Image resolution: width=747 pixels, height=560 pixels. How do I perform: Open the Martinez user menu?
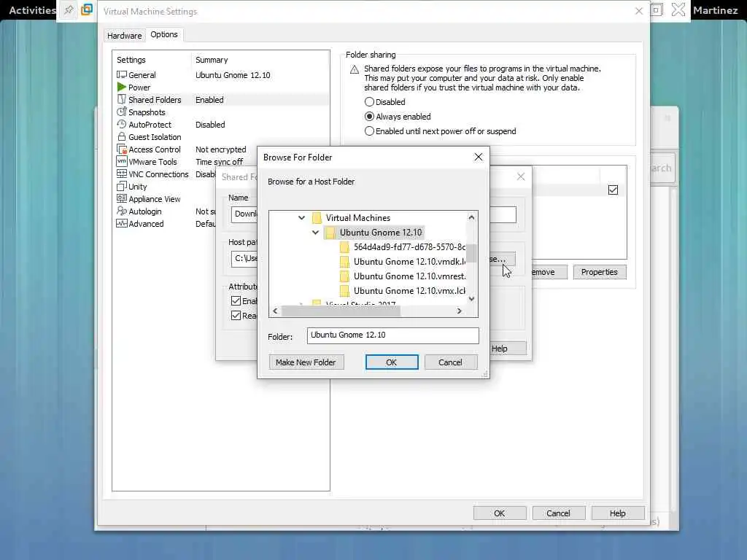(715, 10)
